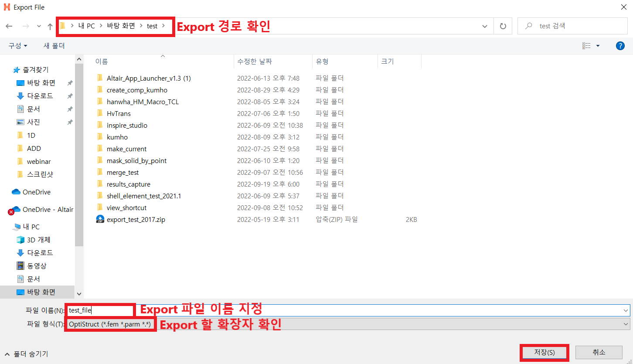This screenshot has height=364, width=633.
Task: Collapse folders with 폴더 숨기기
Action: pyautogui.click(x=26, y=354)
